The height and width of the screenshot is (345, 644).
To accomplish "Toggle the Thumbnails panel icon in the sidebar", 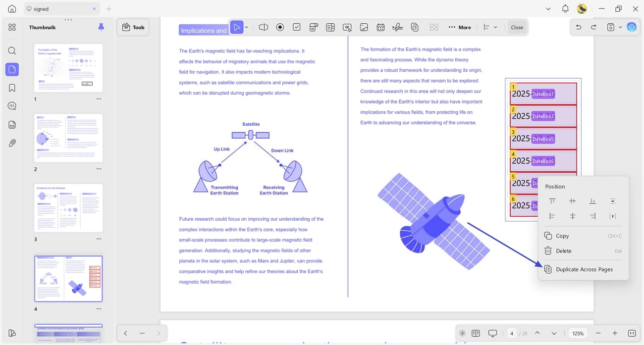I will pyautogui.click(x=12, y=69).
